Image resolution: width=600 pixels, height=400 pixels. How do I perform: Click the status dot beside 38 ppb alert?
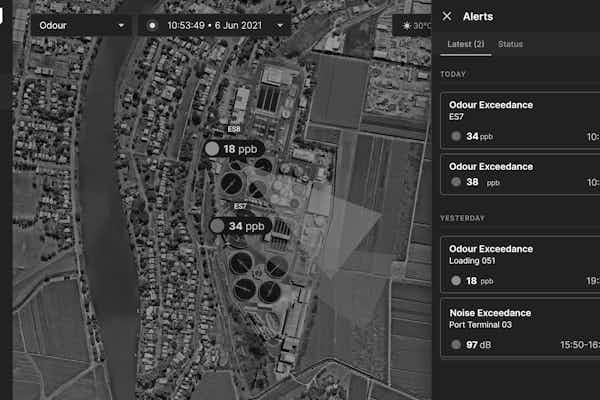[x=457, y=183]
